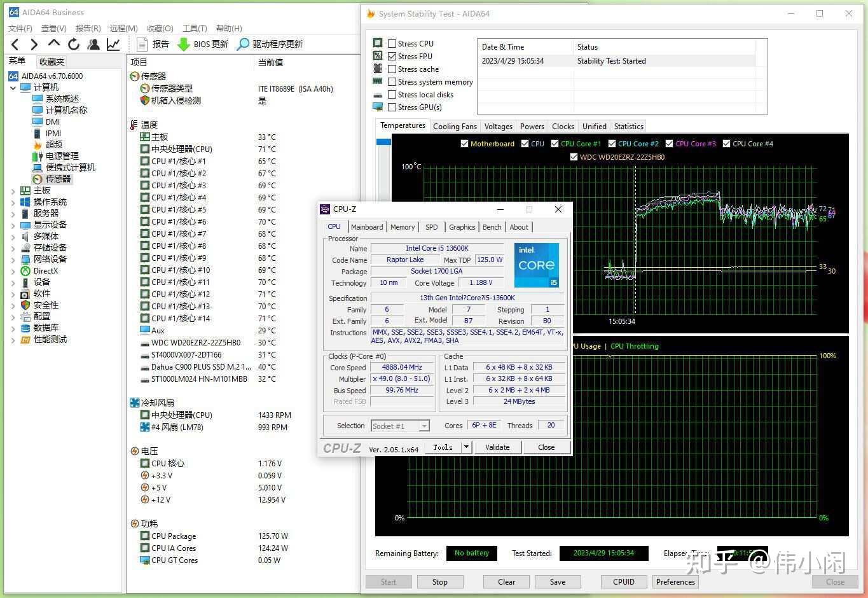
Task: Enable the Stress CPU checkbox
Action: click(392, 44)
